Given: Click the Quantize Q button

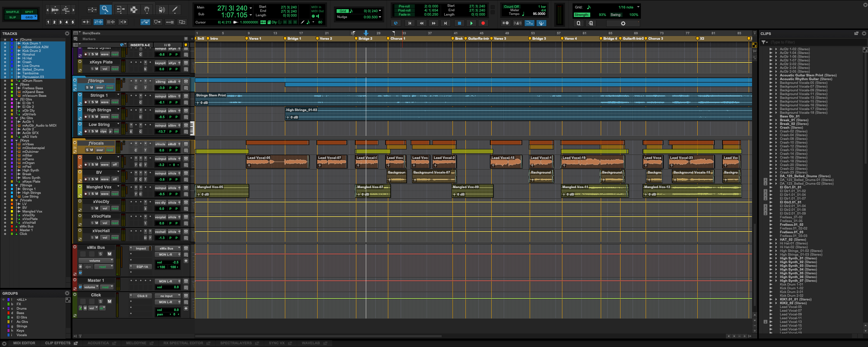Looking at the screenshot, I should (578, 23).
